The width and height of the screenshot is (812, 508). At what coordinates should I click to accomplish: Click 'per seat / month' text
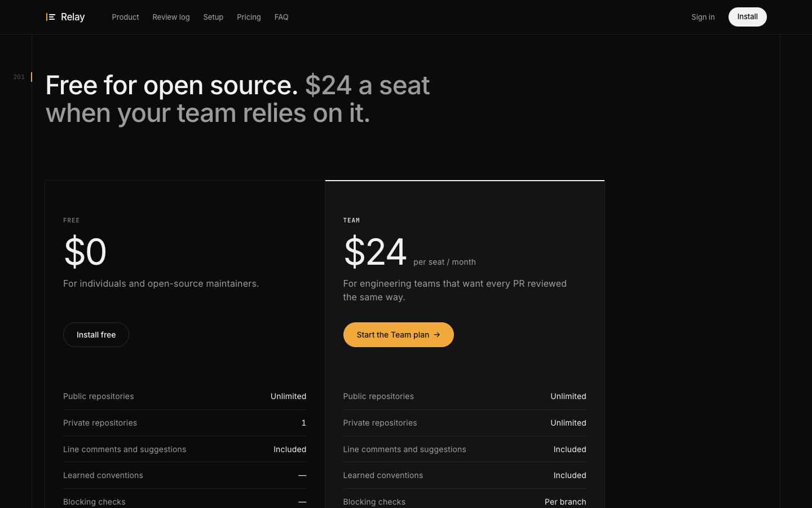click(444, 262)
